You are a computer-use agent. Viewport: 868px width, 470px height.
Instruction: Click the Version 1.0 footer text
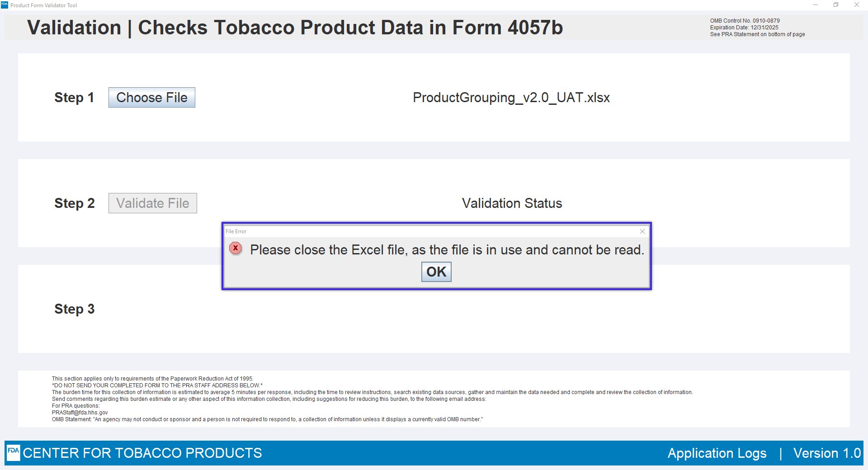click(827, 453)
